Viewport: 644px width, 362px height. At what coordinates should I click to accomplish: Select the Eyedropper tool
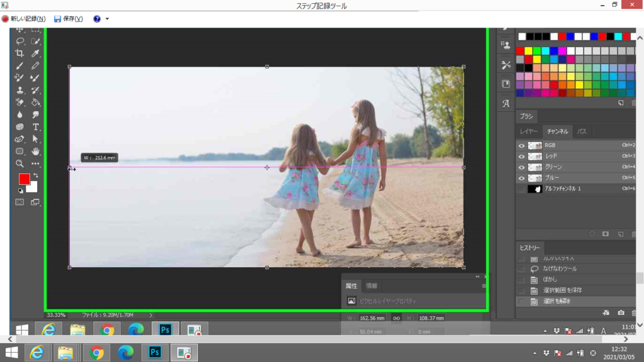[x=35, y=53]
